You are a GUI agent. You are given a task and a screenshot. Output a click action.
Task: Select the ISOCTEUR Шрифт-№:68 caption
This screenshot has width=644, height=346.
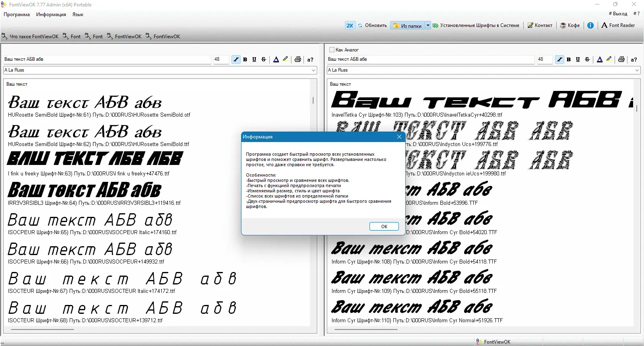point(85,321)
